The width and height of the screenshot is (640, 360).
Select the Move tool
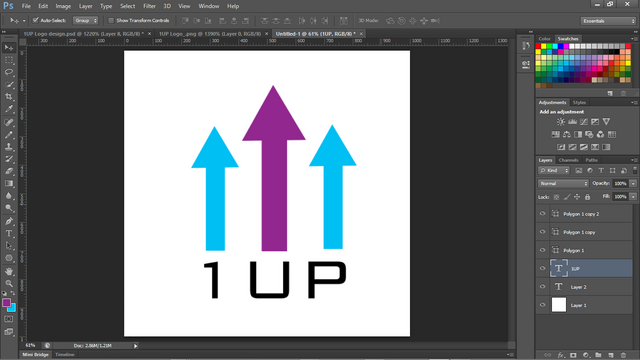(9, 48)
